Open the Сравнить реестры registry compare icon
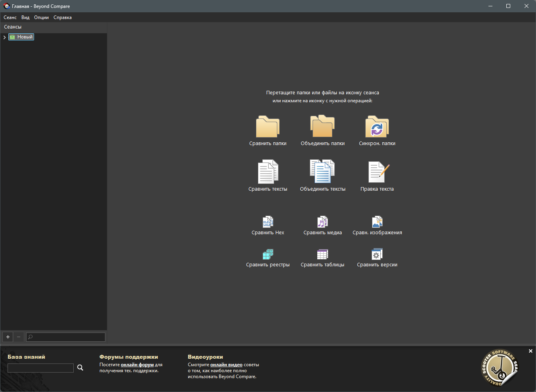 [268, 254]
